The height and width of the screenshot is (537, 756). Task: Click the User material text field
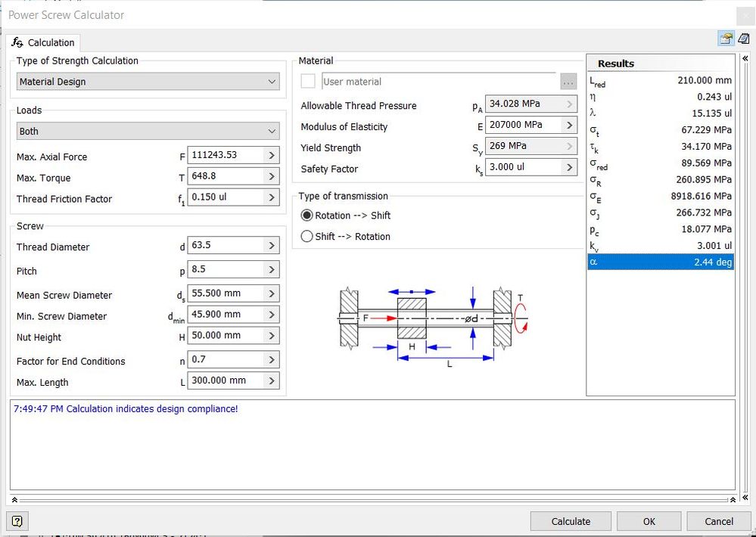(439, 82)
